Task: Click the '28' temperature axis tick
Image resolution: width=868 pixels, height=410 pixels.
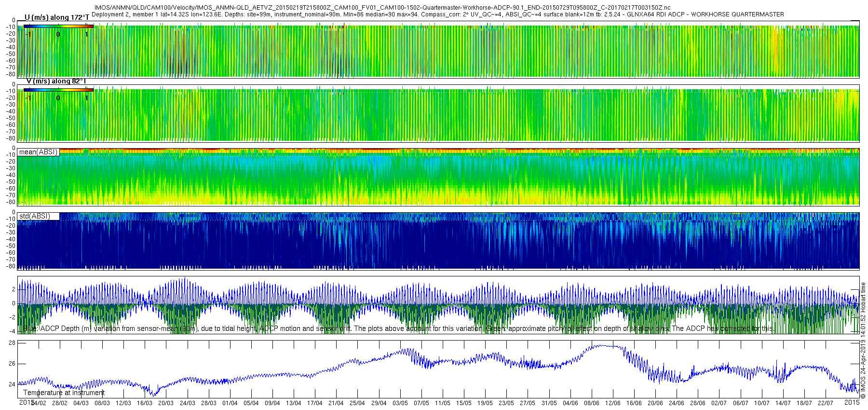Action: [x=12, y=343]
